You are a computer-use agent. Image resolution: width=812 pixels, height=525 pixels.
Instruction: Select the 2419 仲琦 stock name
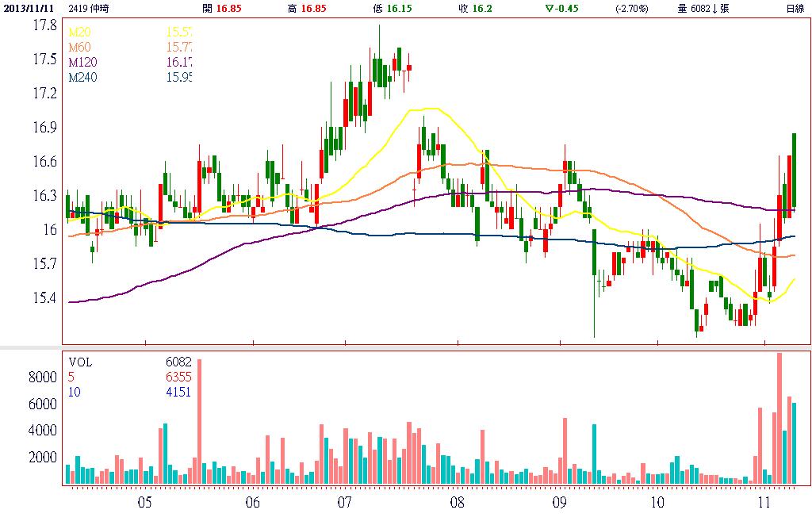89,8
